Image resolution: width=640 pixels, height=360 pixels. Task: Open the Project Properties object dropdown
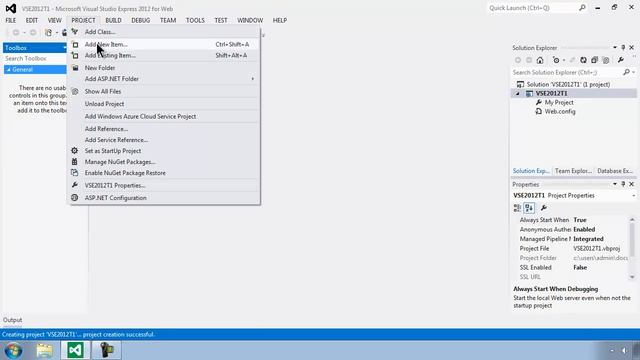(x=633, y=196)
